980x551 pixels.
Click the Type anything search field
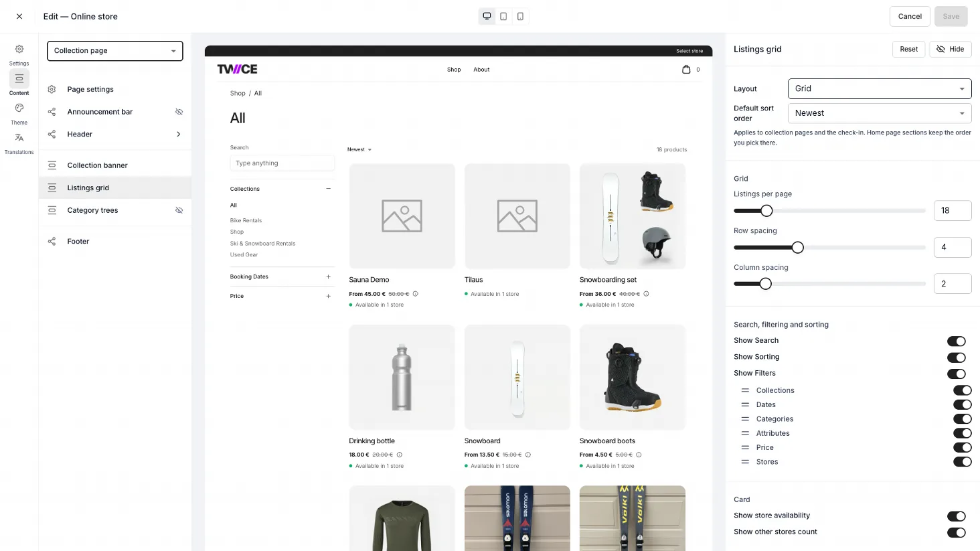(x=282, y=163)
